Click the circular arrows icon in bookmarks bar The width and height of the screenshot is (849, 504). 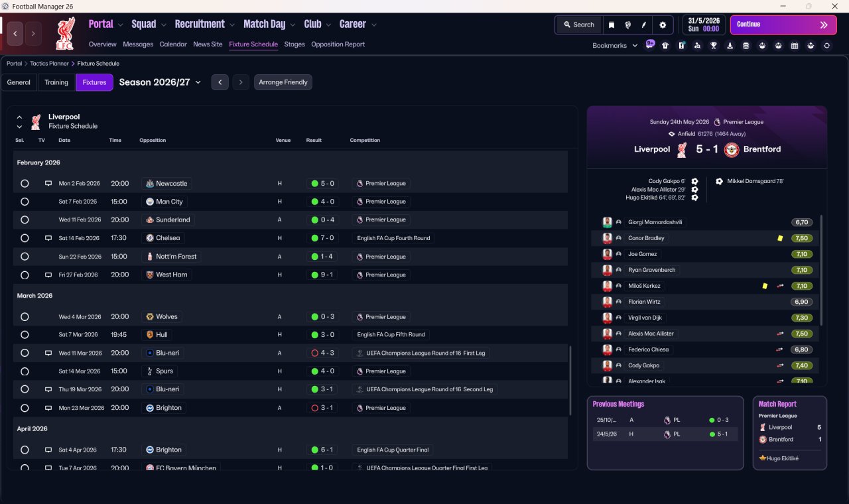click(x=826, y=46)
